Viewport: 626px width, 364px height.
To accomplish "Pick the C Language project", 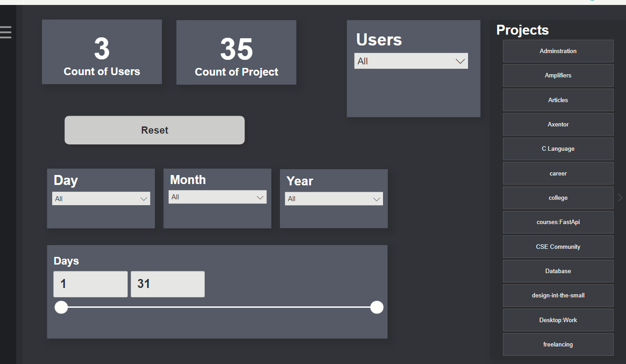I will pyautogui.click(x=558, y=149).
